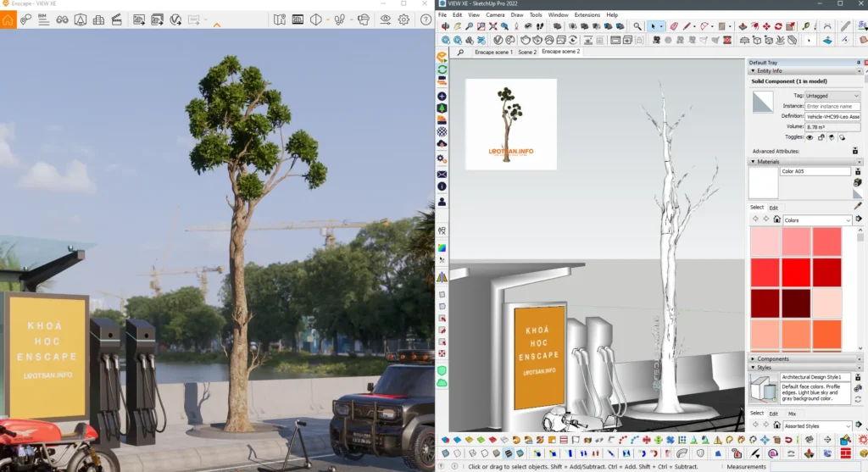Open the Enscape export dropdown arrow

(x=205, y=20)
